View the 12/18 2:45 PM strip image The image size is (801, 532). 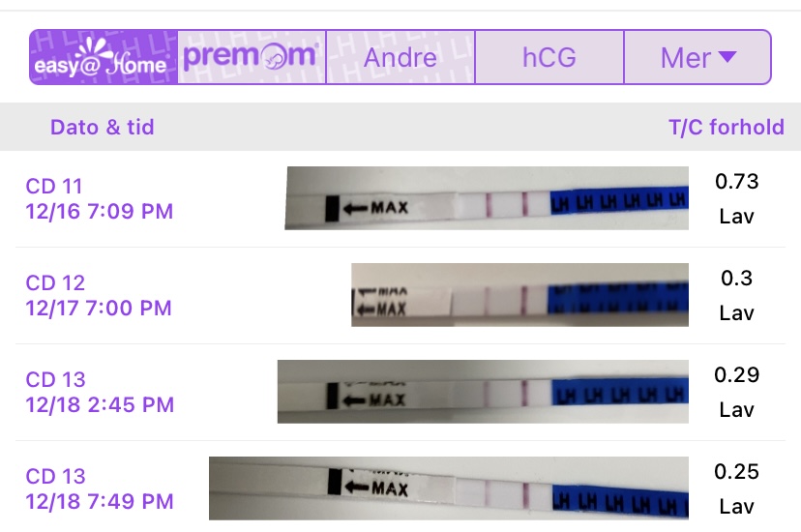[x=483, y=392]
